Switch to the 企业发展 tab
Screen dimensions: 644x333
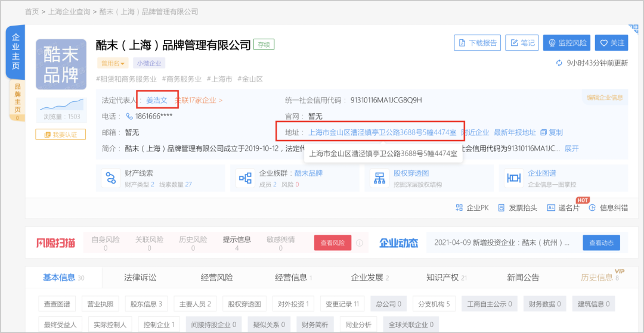[x=370, y=278]
